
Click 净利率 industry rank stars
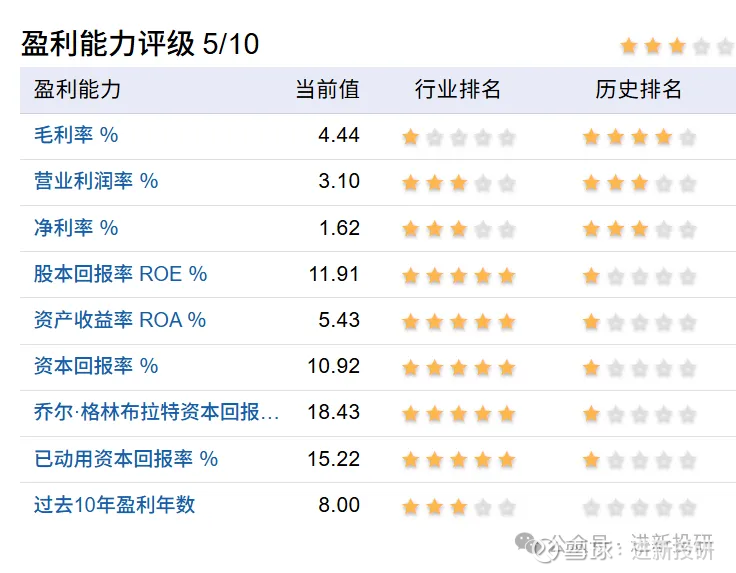pyautogui.click(x=458, y=229)
